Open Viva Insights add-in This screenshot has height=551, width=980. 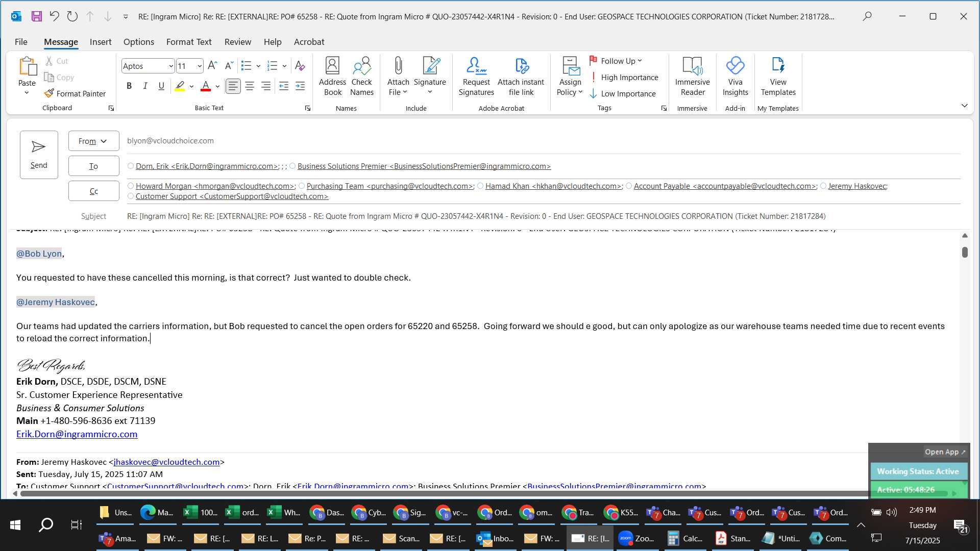pyautogui.click(x=735, y=77)
